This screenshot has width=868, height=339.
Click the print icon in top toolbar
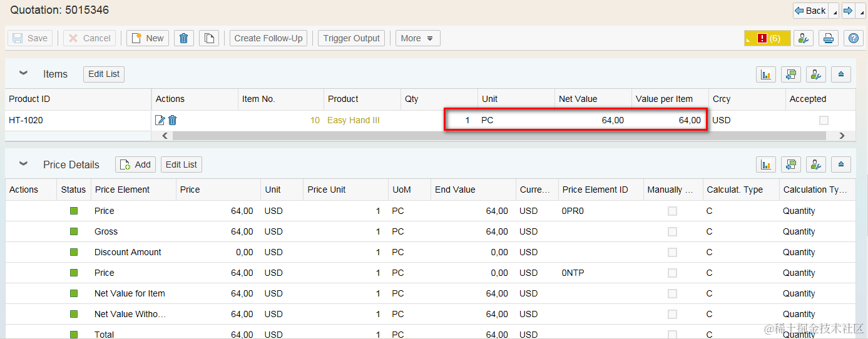click(829, 38)
